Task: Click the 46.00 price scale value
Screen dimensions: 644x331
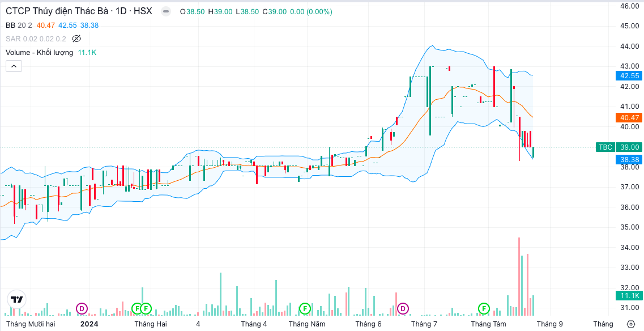Action: click(x=630, y=6)
